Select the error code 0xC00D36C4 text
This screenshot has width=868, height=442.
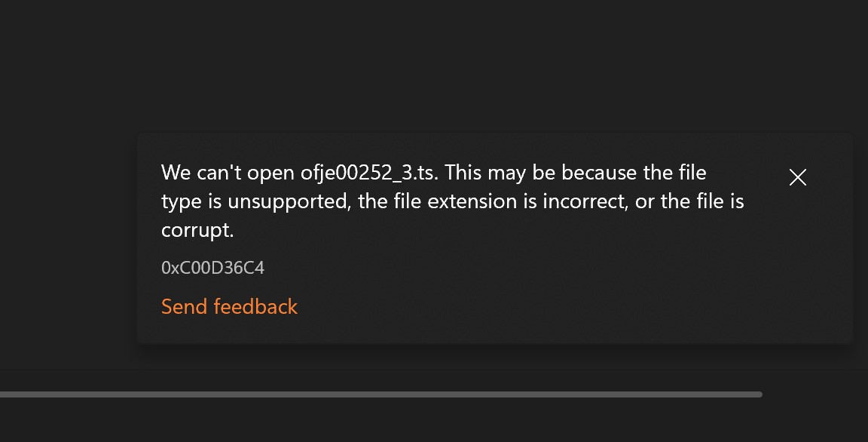click(x=212, y=268)
